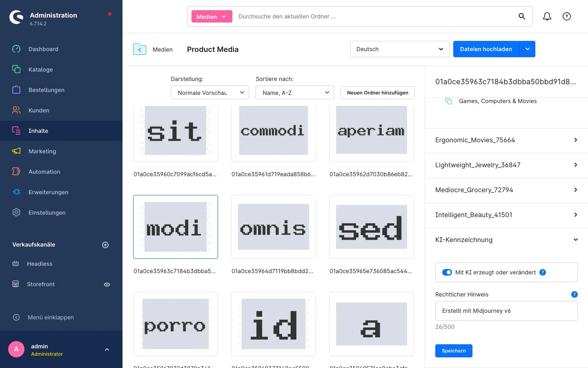Select the 'omnis' media thumbnail
The width and height of the screenshot is (588, 368).
(x=274, y=227)
